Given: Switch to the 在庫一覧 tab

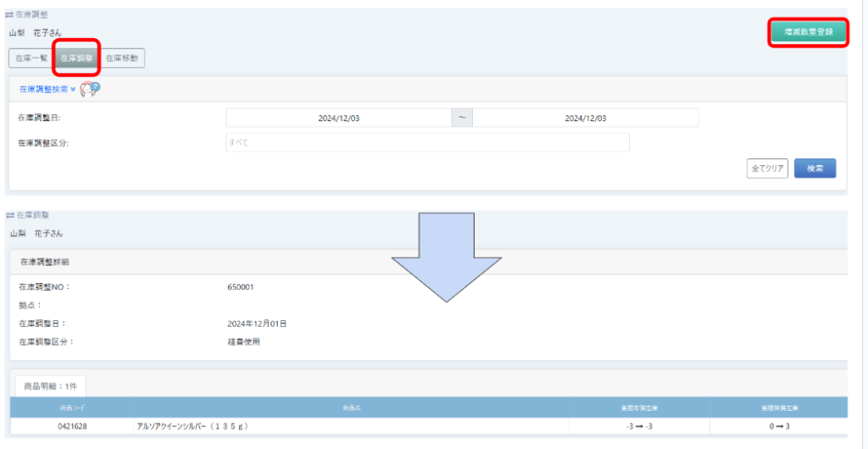Looking at the screenshot, I should (31, 58).
